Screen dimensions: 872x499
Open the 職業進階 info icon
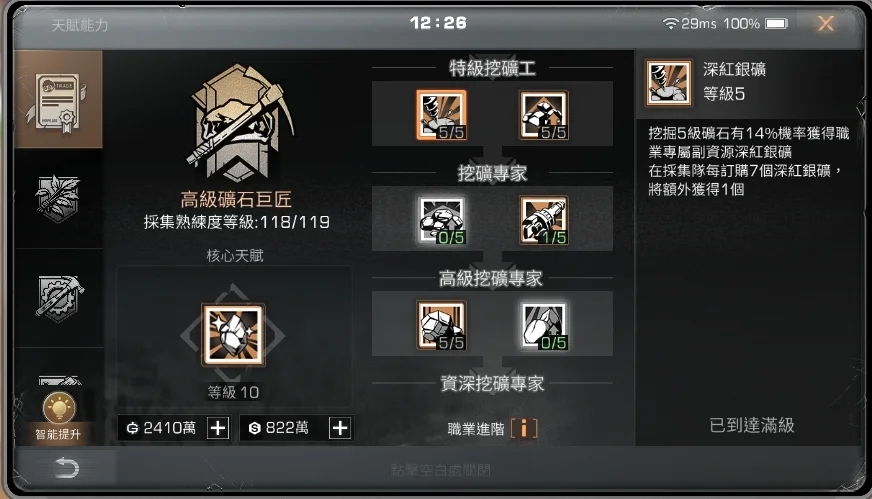(524, 428)
